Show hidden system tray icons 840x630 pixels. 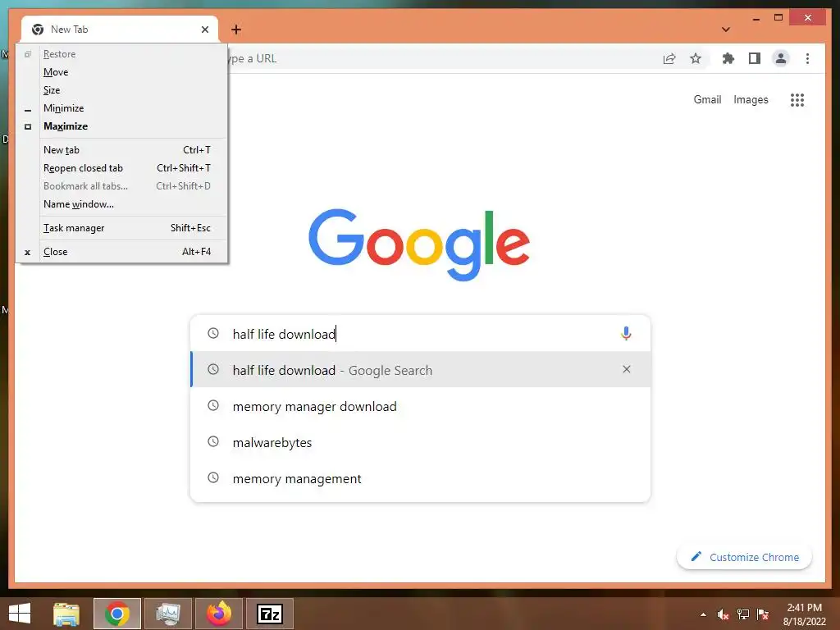pos(703,614)
